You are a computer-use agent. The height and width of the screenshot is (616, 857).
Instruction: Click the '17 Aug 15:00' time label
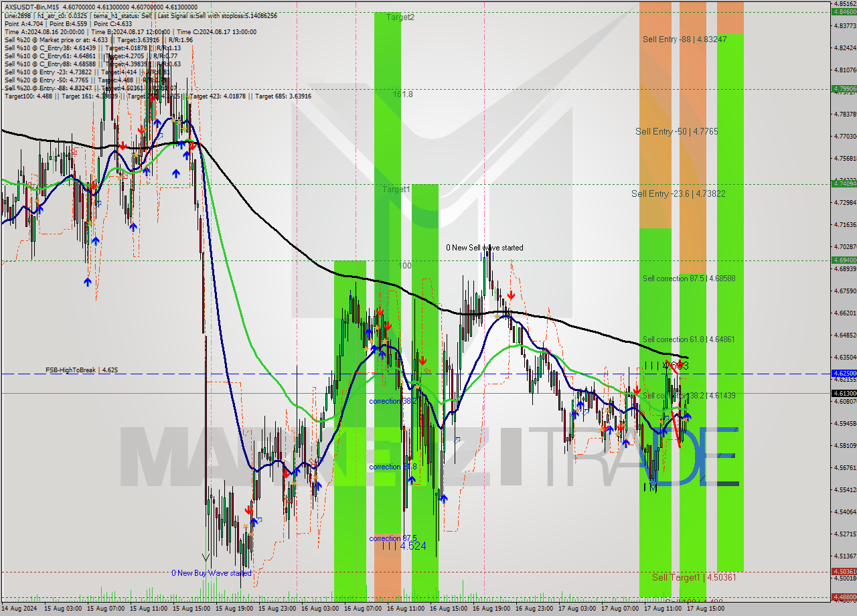(706, 609)
